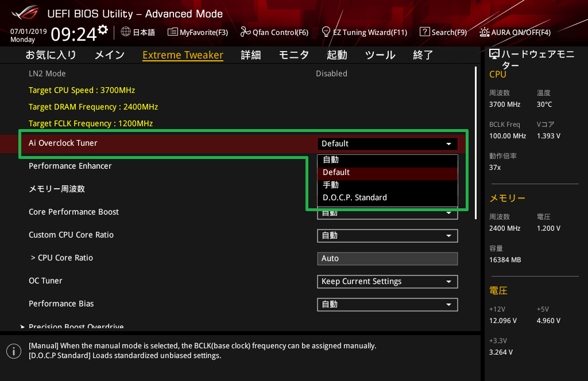Switch to お気に入り tab
The image size is (588, 381).
point(51,55)
